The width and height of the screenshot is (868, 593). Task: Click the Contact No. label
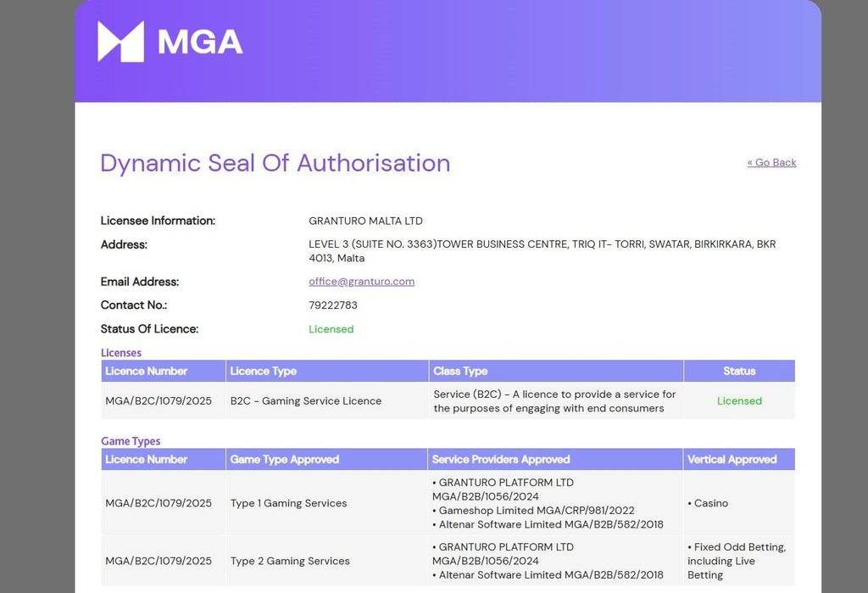coord(133,305)
